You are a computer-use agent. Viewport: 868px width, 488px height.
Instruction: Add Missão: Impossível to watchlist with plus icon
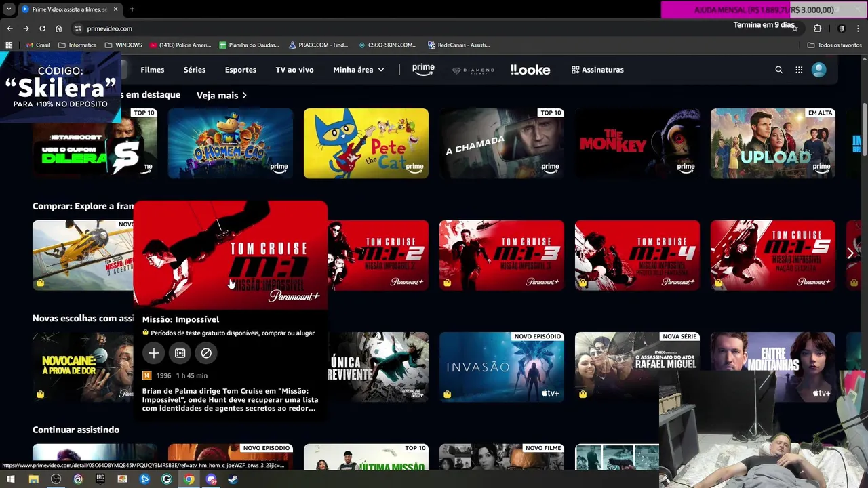154,353
